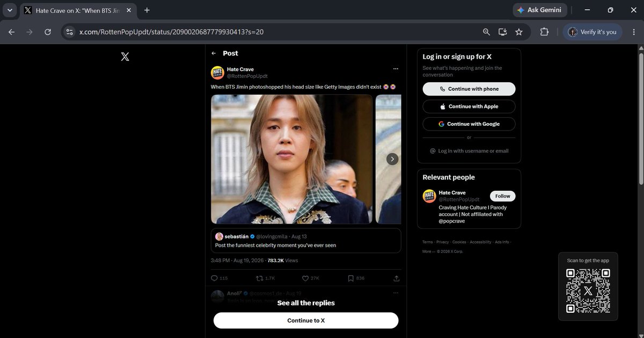
Task: Close the Hate Crave on X tab
Action: [129, 10]
